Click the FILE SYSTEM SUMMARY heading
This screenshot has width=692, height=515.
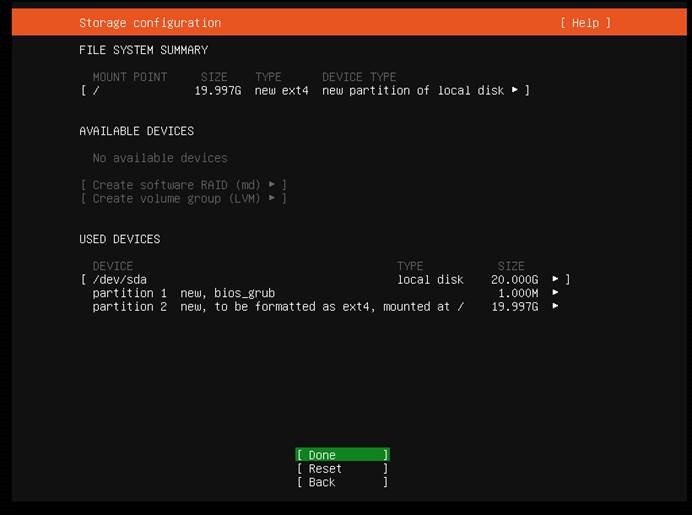point(143,50)
